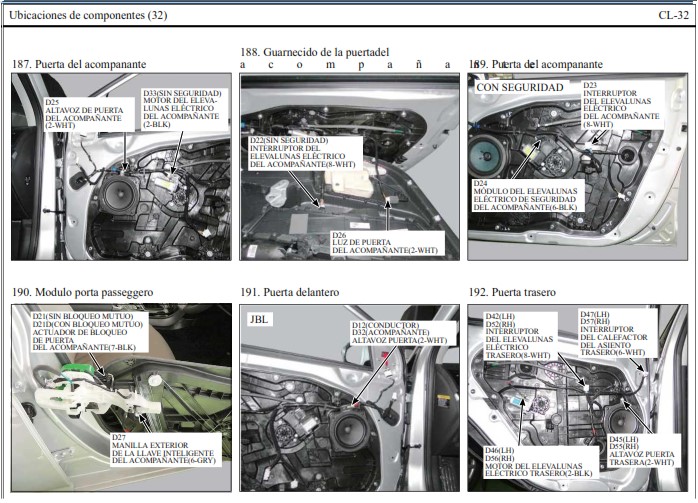698x503 pixels.
Task: Click the caption "190. Modulo porta passeggero"
Action: click(x=82, y=292)
